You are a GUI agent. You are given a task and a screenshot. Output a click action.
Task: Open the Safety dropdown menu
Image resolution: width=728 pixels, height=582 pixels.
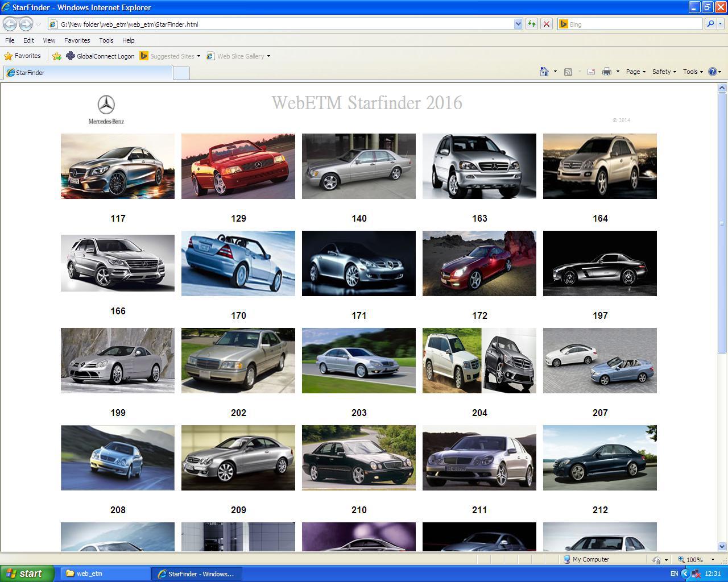[664, 72]
